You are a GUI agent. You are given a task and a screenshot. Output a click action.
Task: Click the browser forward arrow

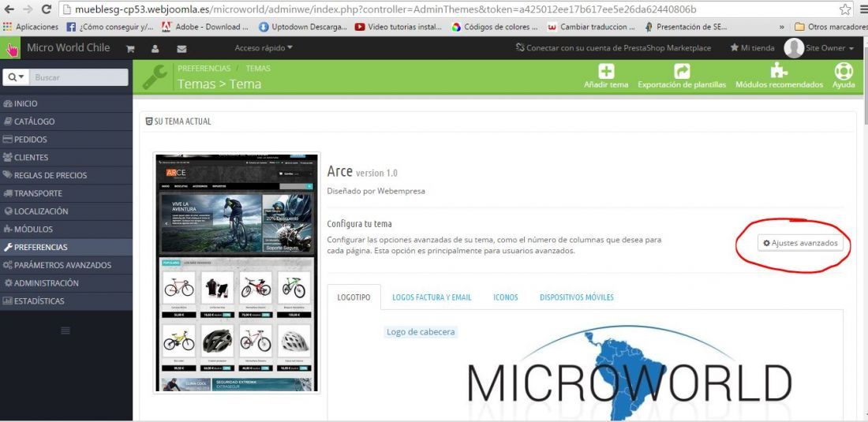28,9
